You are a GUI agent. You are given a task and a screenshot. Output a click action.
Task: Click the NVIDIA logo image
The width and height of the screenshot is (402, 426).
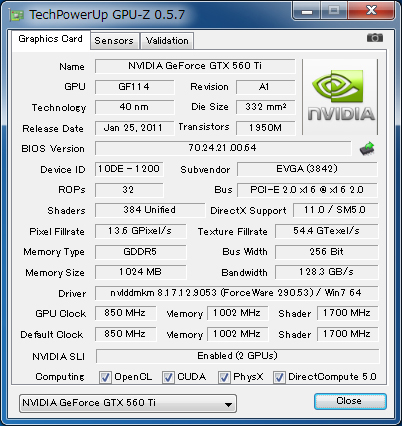[340, 97]
